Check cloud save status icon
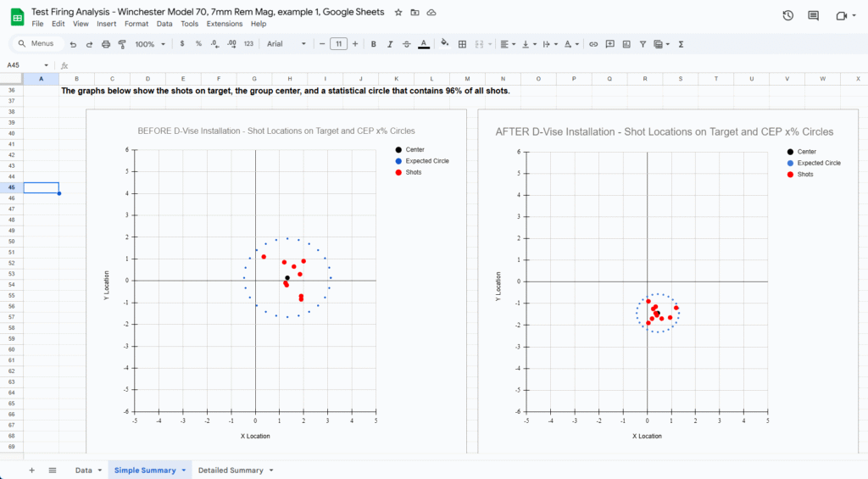The width and height of the screenshot is (868, 479). coord(431,12)
